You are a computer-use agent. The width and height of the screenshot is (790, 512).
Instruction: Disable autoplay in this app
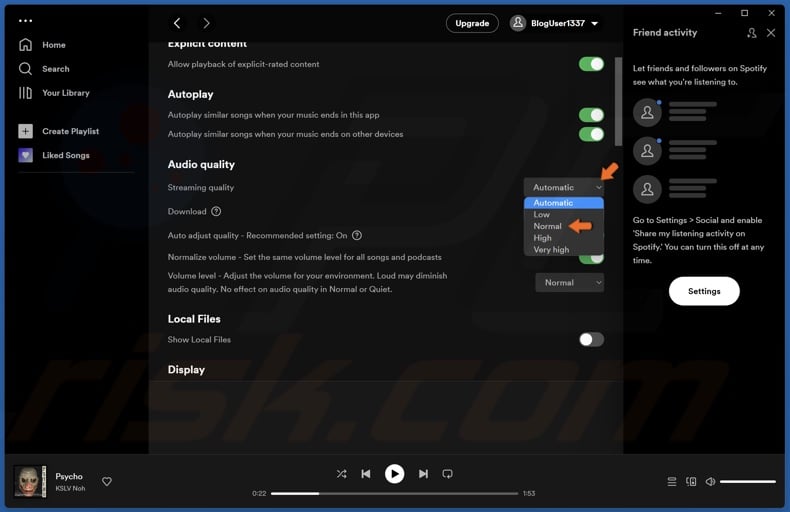591,115
